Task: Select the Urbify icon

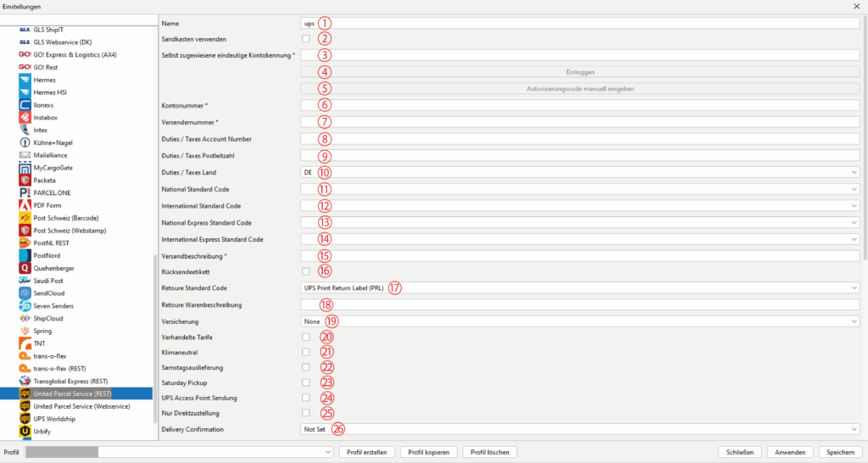Action: tap(25, 431)
